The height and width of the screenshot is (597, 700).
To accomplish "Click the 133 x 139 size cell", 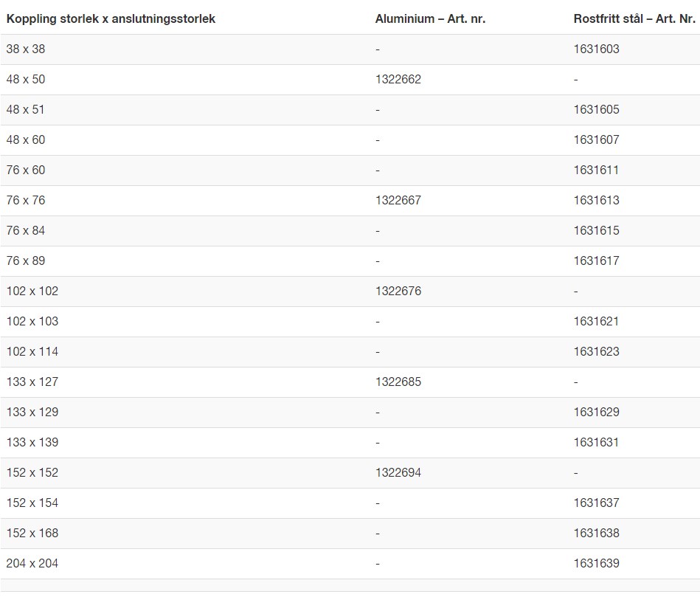I will (x=32, y=443).
